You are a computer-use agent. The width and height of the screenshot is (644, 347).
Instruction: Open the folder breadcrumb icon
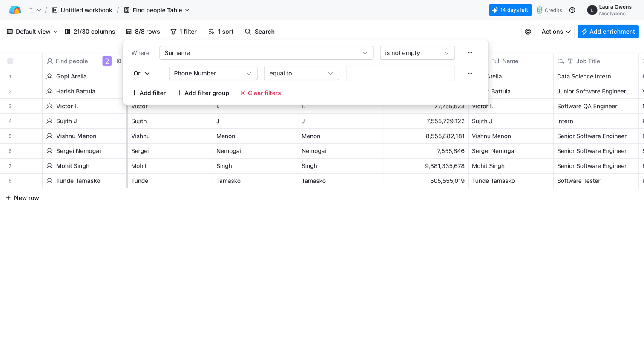tap(32, 10)
